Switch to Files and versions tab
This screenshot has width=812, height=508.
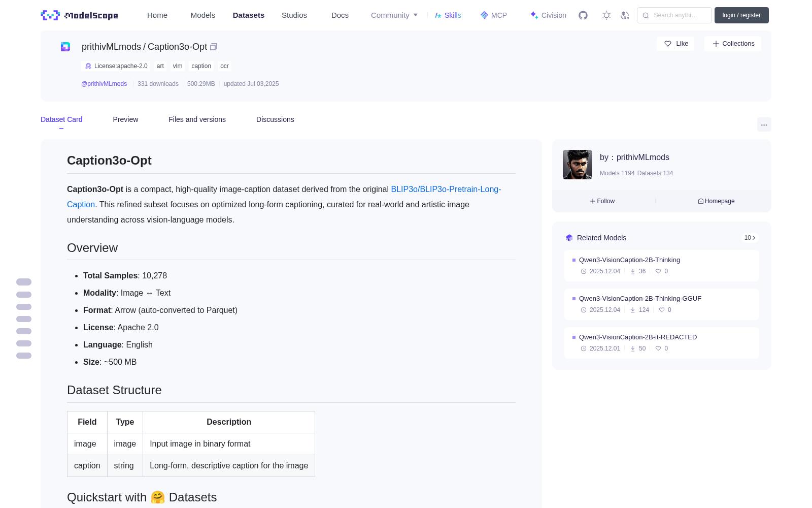coord(197,119)
